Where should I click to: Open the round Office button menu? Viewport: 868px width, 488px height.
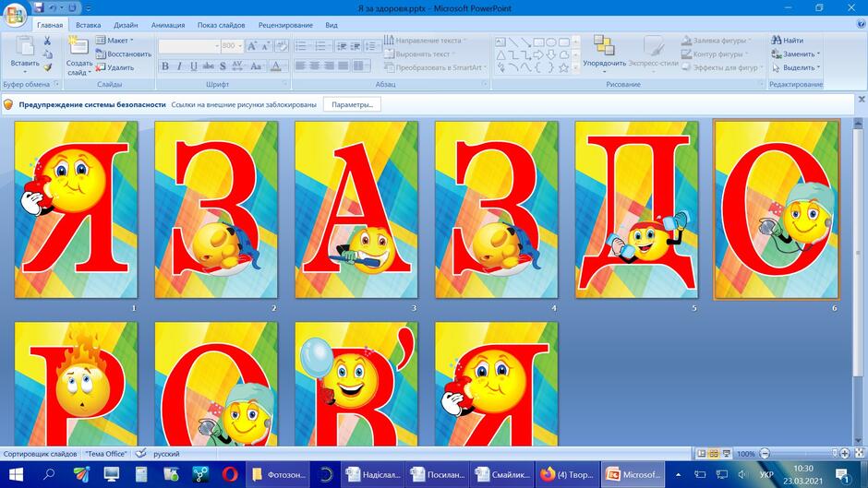[15, 14]
